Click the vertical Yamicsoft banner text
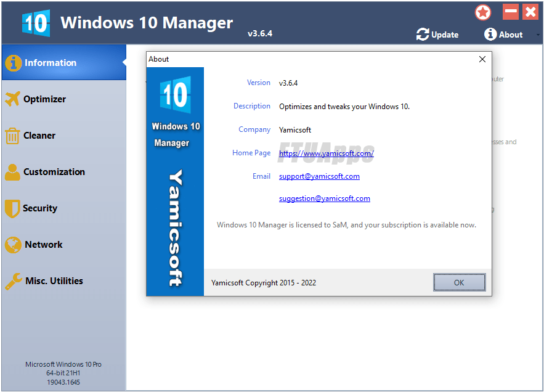Viewport: 544px width, 392px height. tap(175, 228)
